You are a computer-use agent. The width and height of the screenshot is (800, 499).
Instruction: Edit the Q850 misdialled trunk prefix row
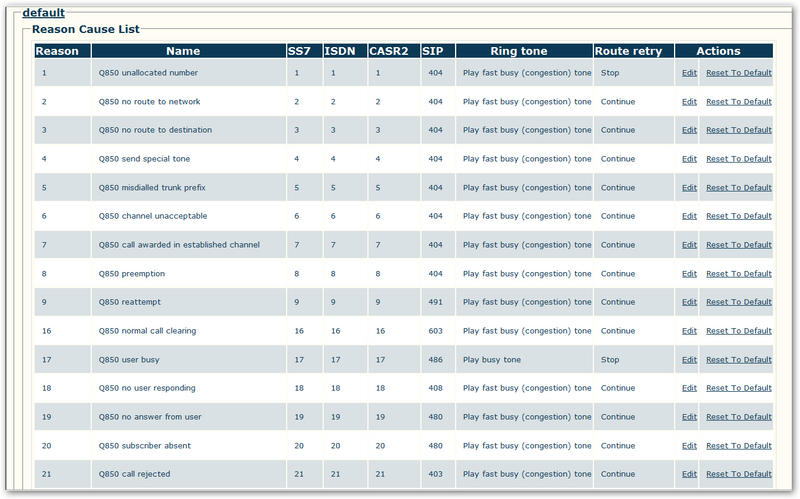coord(689,188)
